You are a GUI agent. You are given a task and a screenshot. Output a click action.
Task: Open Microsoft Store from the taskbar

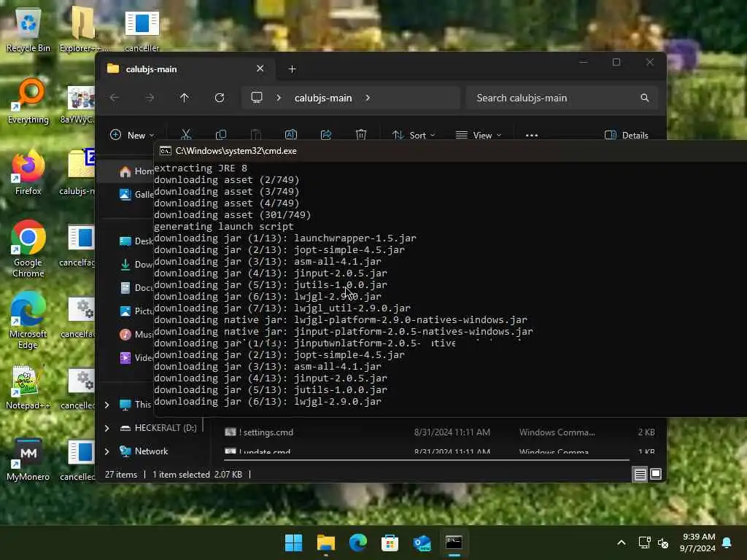tap(390, 542)
